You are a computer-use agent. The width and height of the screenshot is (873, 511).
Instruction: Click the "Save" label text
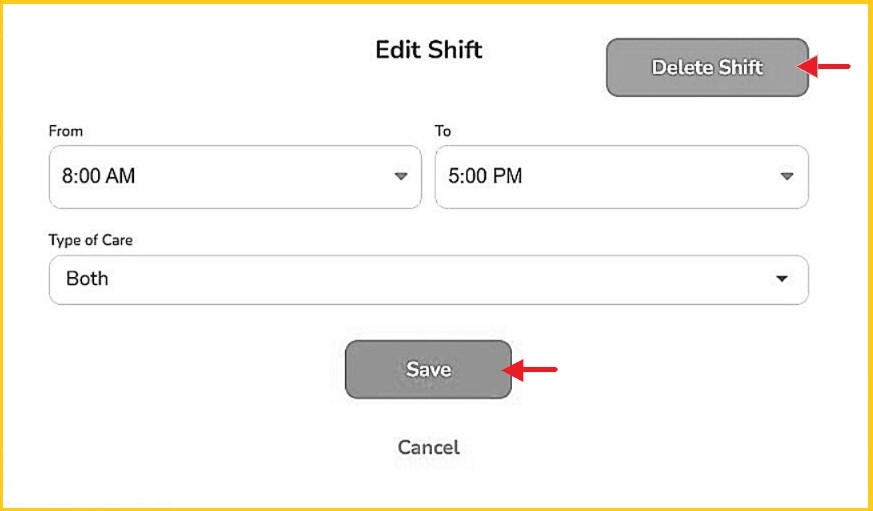[x=428, y=370]
